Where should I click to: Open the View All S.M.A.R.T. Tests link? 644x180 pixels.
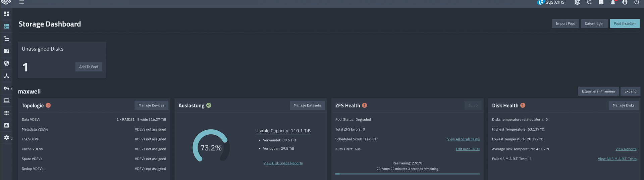click(x=617, y=159)
